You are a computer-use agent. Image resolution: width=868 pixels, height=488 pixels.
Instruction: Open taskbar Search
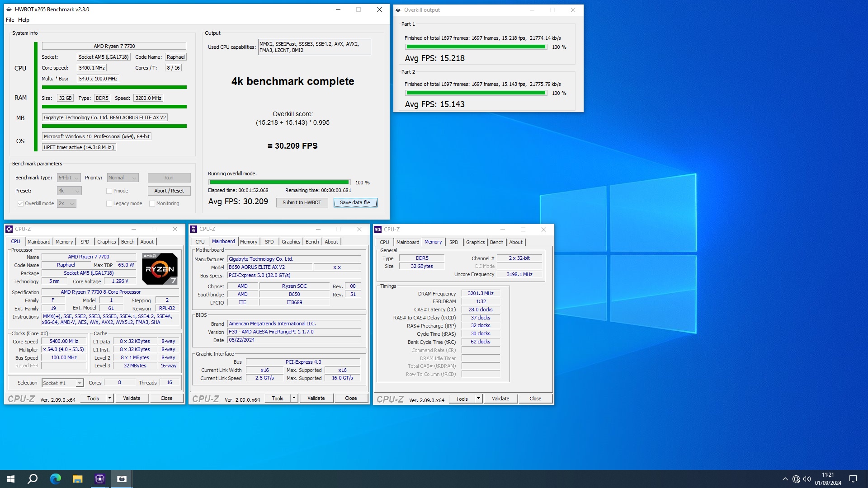[x=33, y=479]
